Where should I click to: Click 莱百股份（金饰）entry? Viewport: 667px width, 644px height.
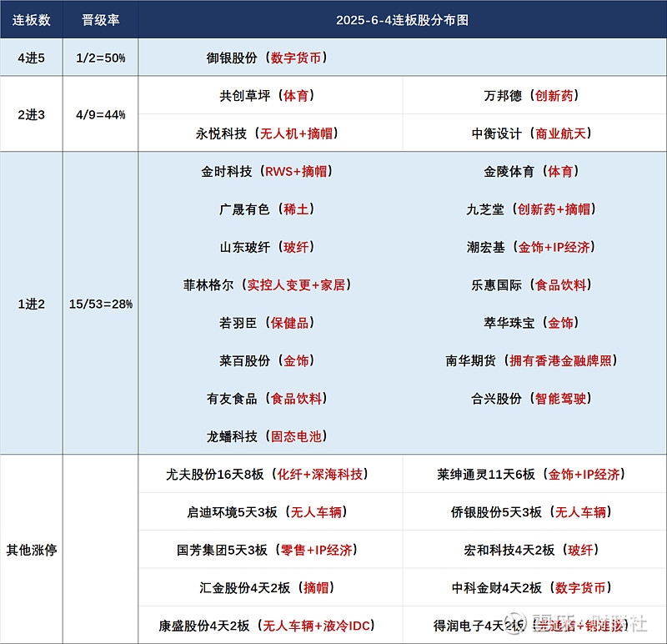[267, 360]
